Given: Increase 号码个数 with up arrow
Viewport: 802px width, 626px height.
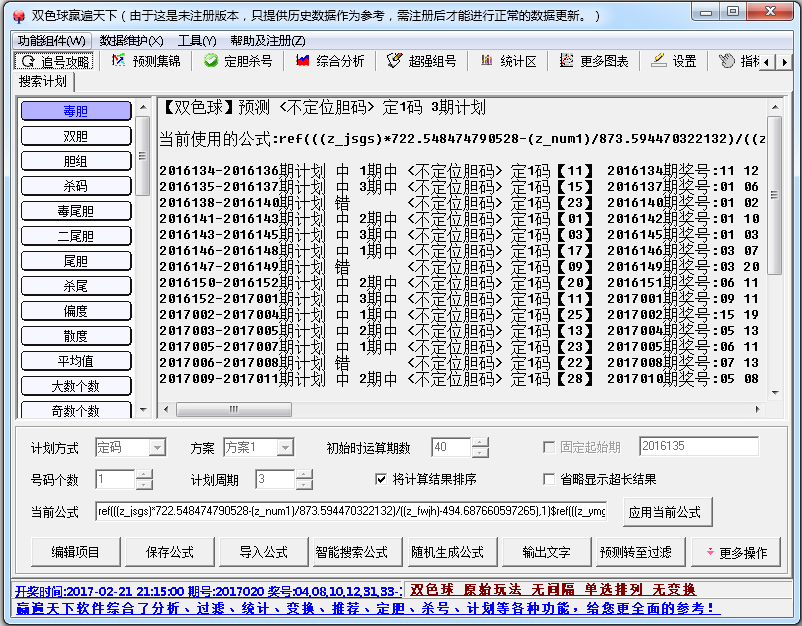Looking at the screenshot, I should pos(144,474).
